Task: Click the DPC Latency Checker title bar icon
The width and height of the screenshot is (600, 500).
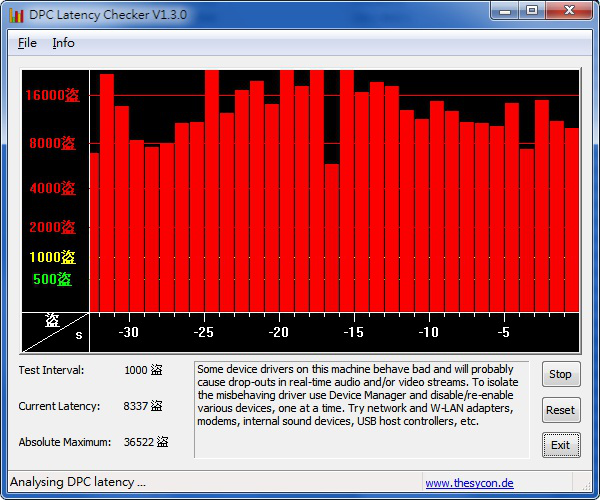Action: click(16, 15)
